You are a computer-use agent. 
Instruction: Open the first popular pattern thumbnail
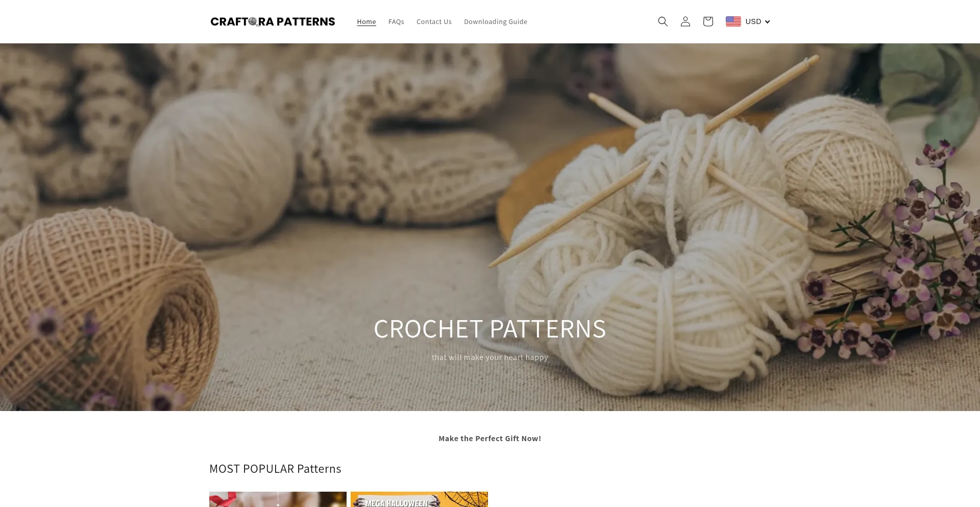pos(278,499)
